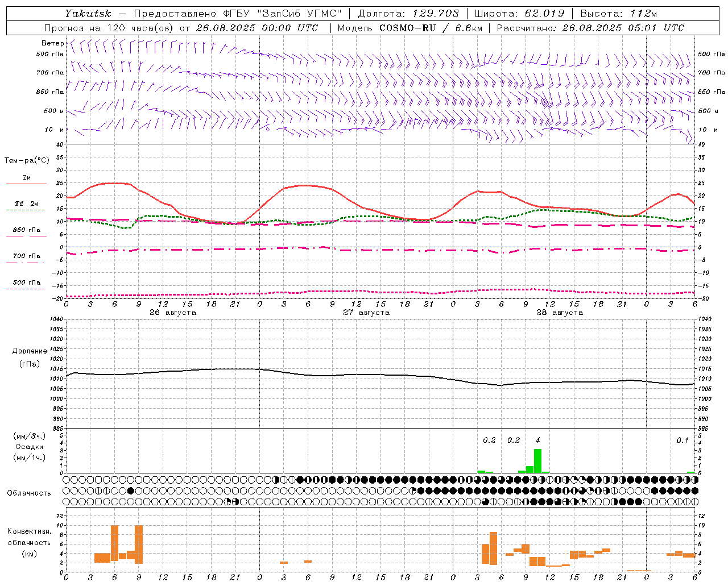Select the 'Прогноз на 120 часа(ов)' forecast text
This screenshot has height=582, width=728.
point(110,28)
